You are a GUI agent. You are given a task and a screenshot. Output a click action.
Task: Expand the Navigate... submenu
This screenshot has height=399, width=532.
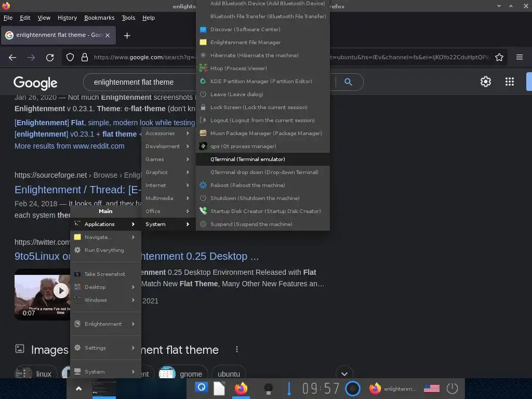pyautogui.click(x=105, y=237)
